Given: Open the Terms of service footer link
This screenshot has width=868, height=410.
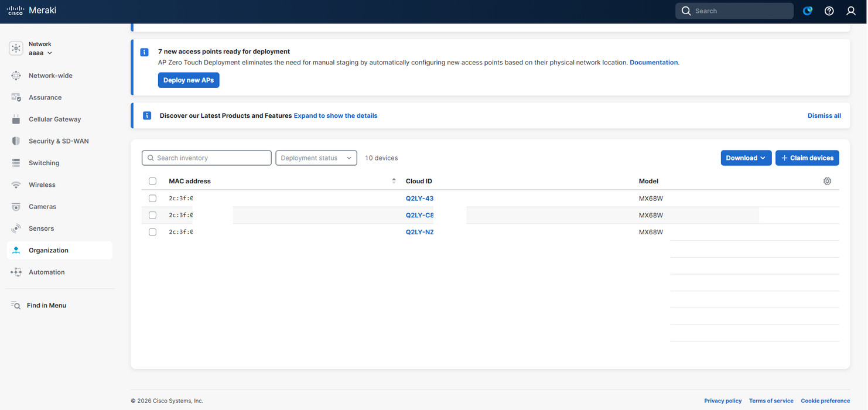Looking at the screenshot, I should (x=771, y=401).
